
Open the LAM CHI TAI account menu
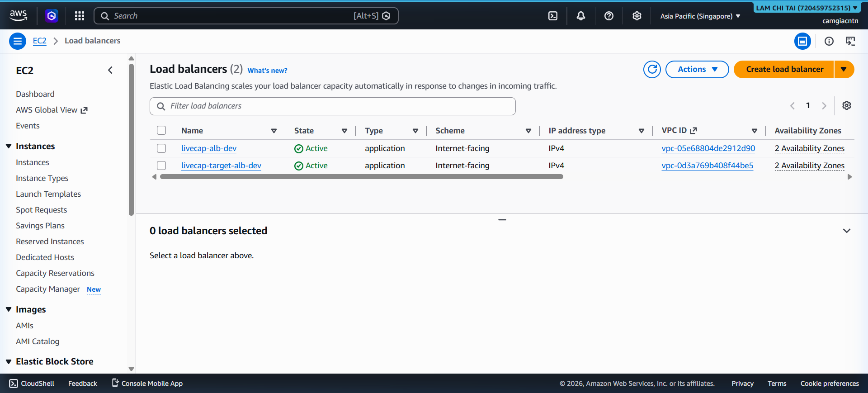pos(807,8)
